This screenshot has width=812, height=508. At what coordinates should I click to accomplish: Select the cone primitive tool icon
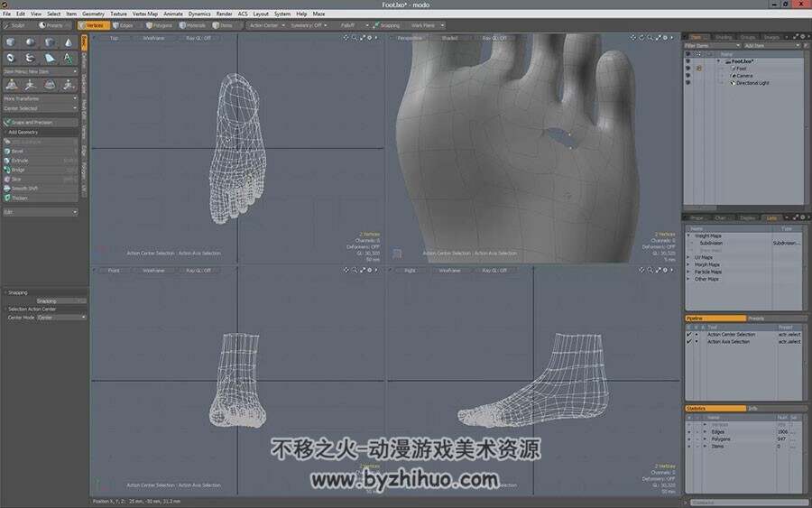68,42
